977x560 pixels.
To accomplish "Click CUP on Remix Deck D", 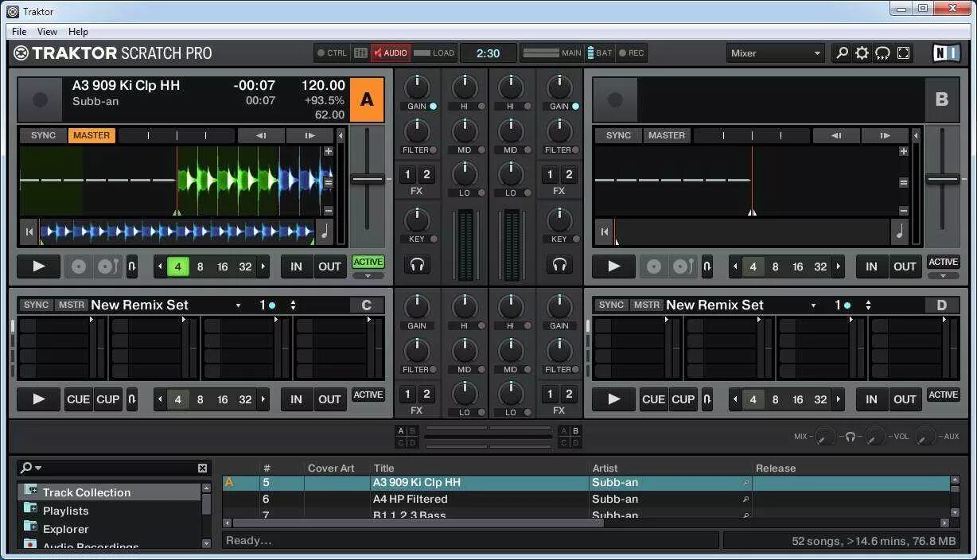I will 683,399.
